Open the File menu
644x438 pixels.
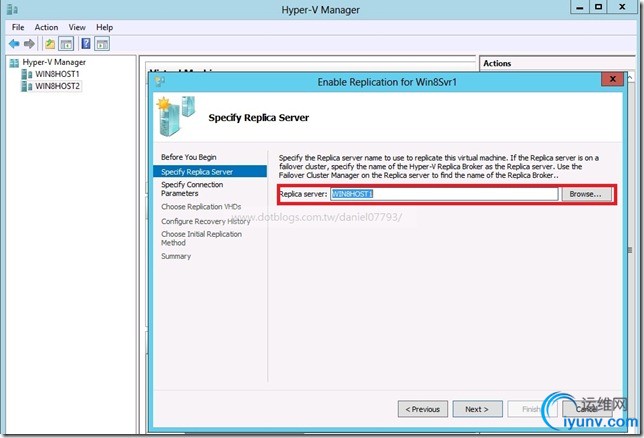tap(18, 28)
